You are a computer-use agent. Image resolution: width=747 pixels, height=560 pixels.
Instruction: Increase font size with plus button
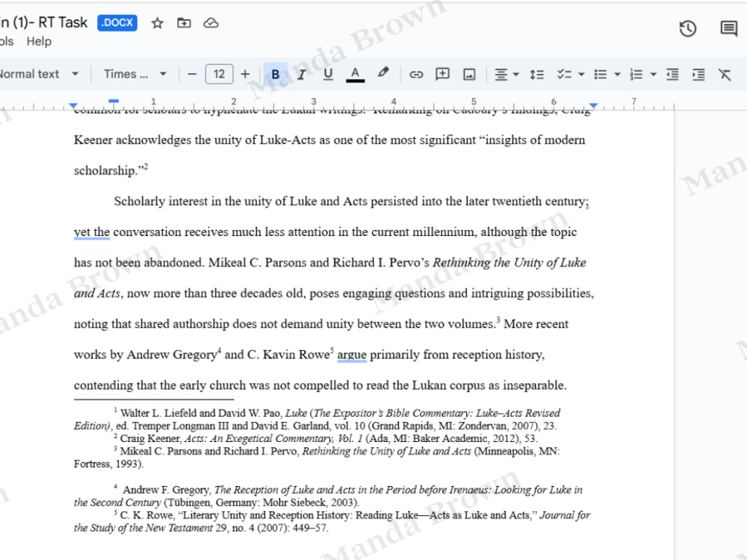pyautogui.click(x=245, y=74)
